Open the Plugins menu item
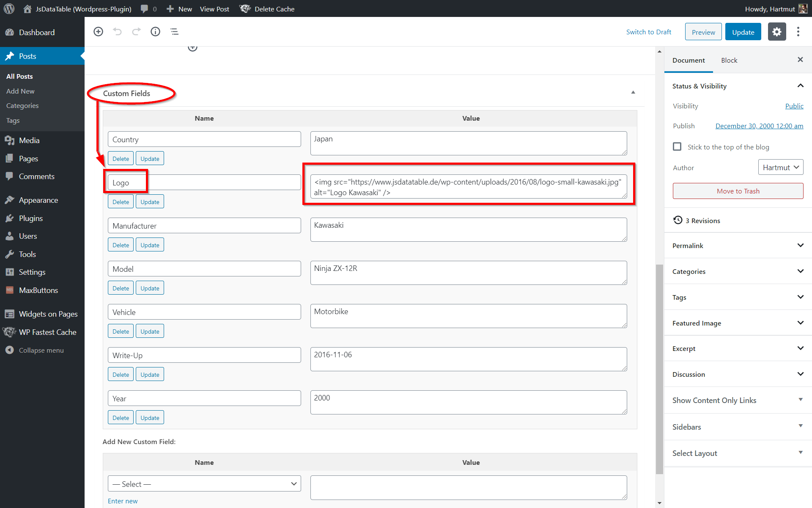This screenshot has height=508, width=812. (x=42, y=218)
